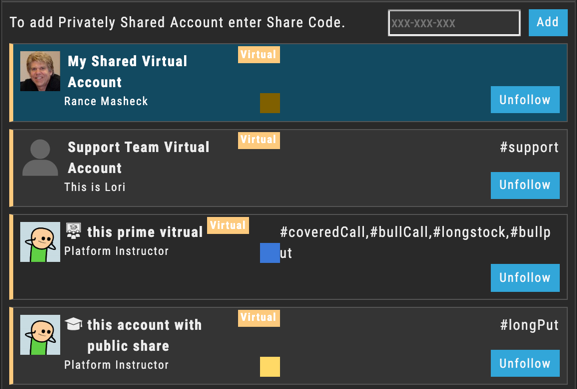Select the brown color swatch for Rance Masheck account
This screenshot has width=577, height=389.
point(270,103)
